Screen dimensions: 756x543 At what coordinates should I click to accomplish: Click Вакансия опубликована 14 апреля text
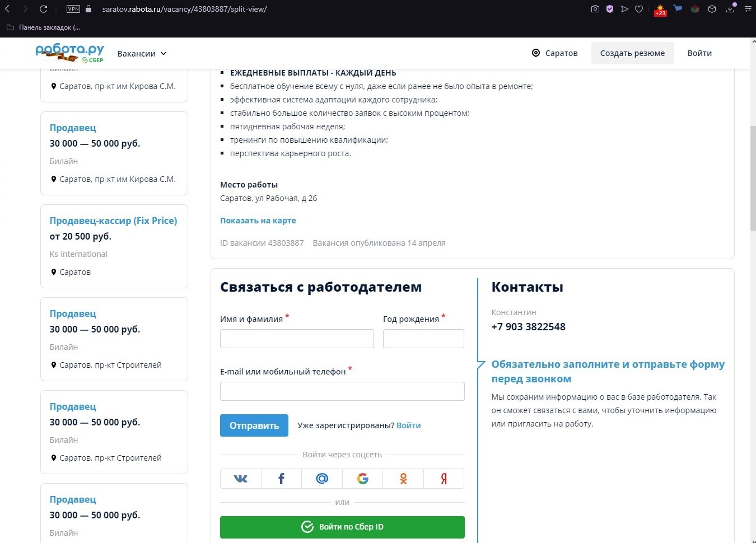[x=379, y=243]
